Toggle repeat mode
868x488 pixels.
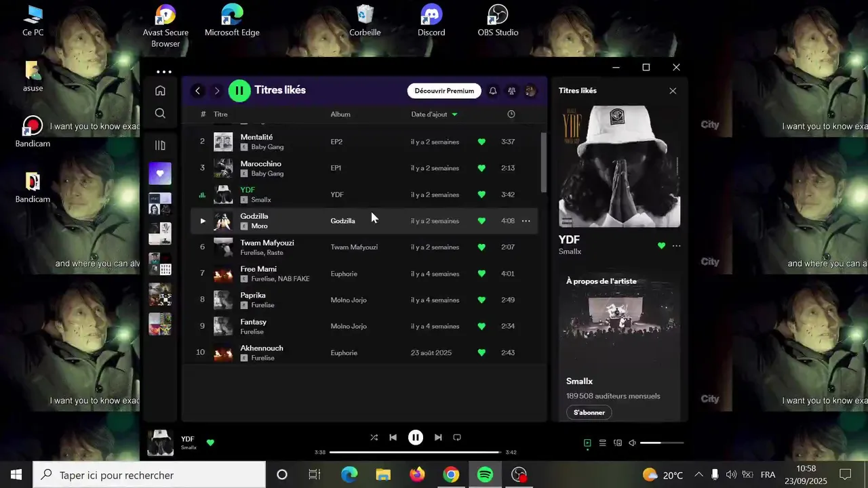tap(457, 438)
